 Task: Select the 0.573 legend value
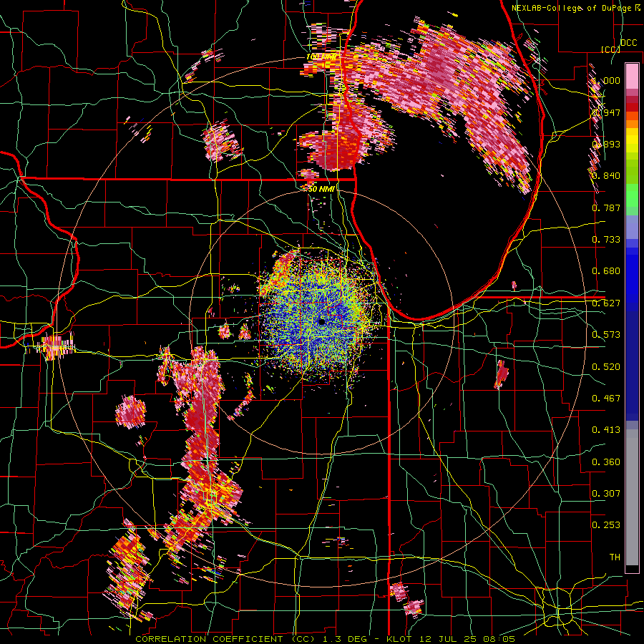[x=606, y=335]
